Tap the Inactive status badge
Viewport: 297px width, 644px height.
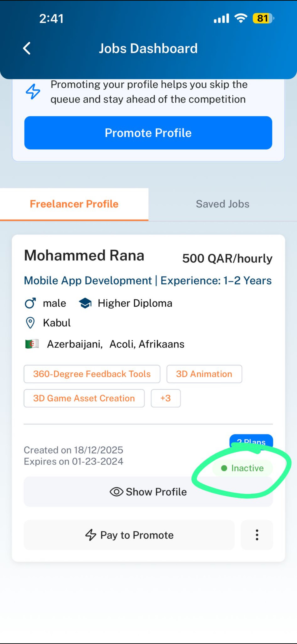242,468
